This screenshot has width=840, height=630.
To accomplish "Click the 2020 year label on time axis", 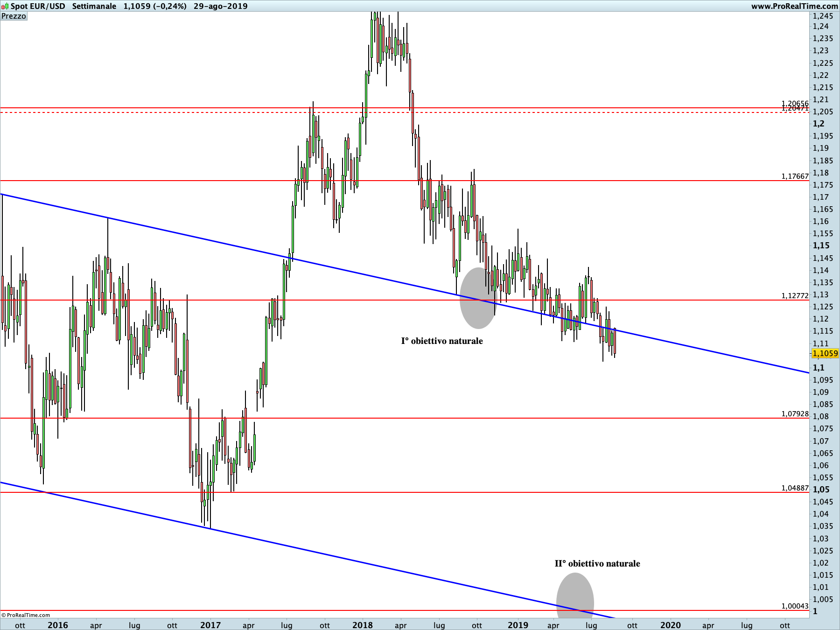I will coord(670,625).
